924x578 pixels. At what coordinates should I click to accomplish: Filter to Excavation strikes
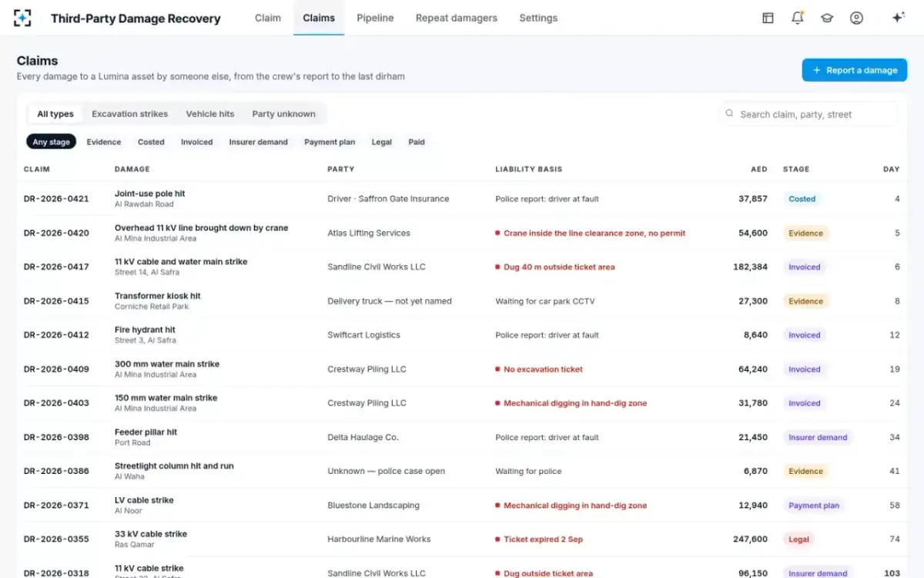coord(129,114)
